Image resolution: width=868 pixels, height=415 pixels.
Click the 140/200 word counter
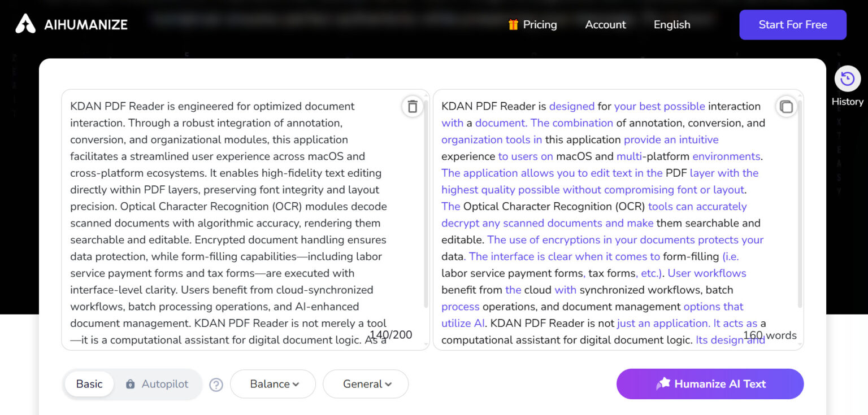coord(390,335)
